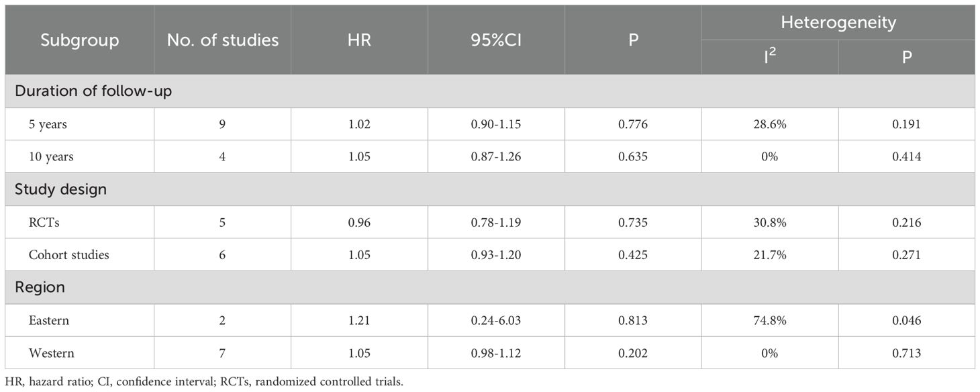Screen dimensions: 980x392
Task: Select the 95%CI column header
Action: [x=496, y=40]
